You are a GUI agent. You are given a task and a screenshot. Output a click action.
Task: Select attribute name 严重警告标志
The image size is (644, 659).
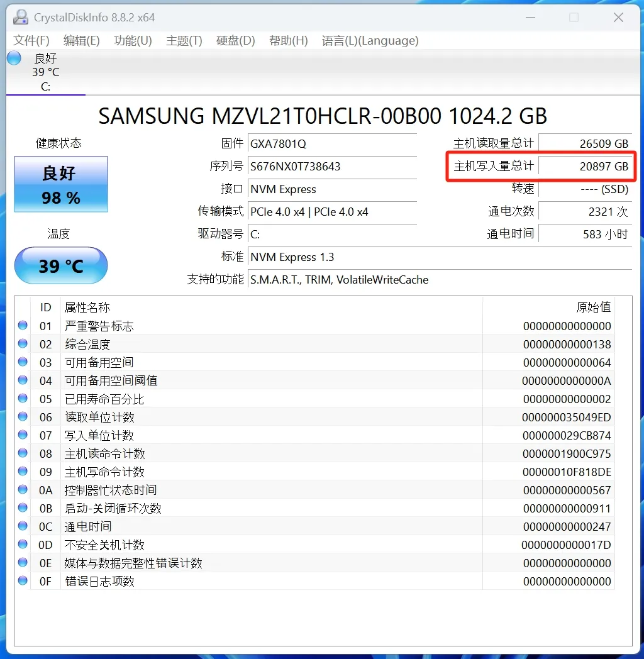(99, 326)
